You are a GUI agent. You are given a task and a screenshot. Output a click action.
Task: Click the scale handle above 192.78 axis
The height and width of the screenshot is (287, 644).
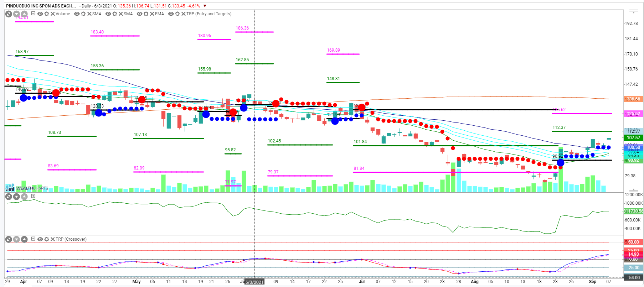(633, 11)
